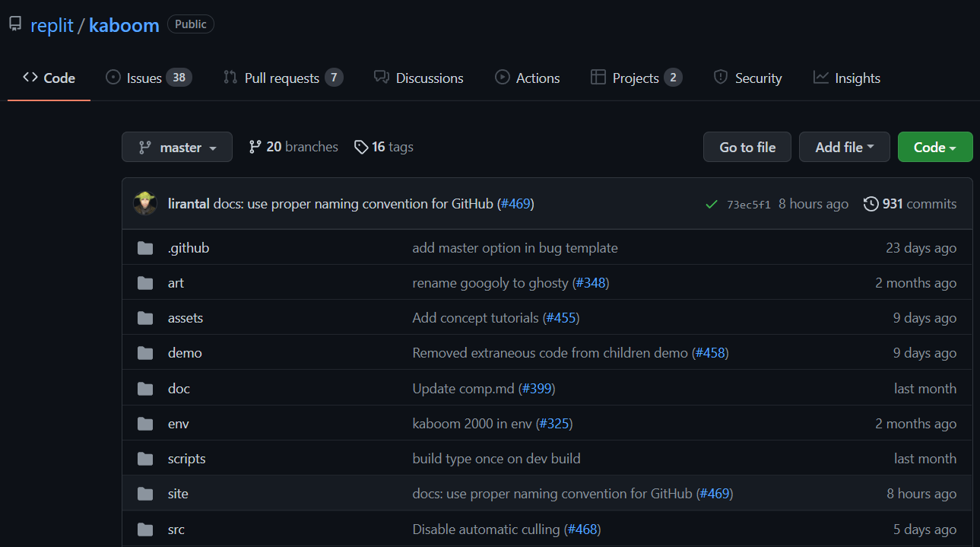Screen dimensions: 980x547
Task: Click the repository book icon beside replit
Action: click(x=15, y=24)
